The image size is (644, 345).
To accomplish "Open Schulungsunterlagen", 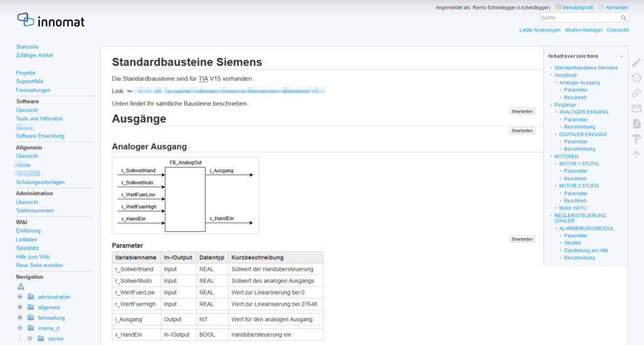I will (x=40, y=182).
